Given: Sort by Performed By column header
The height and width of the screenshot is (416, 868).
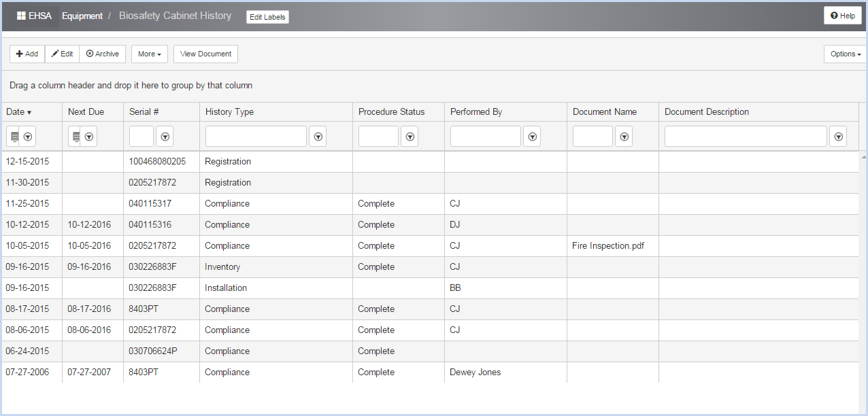Looking at the screenshot, I should [x=505, y=111].
